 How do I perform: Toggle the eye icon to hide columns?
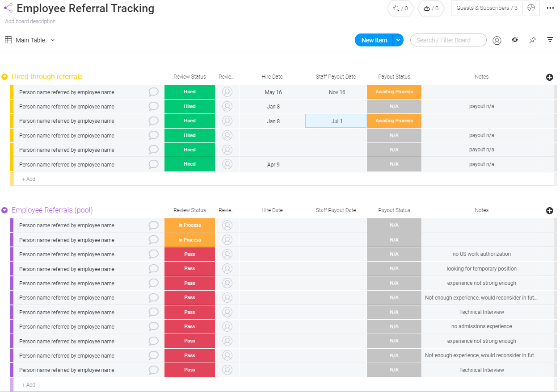point(515,40)
